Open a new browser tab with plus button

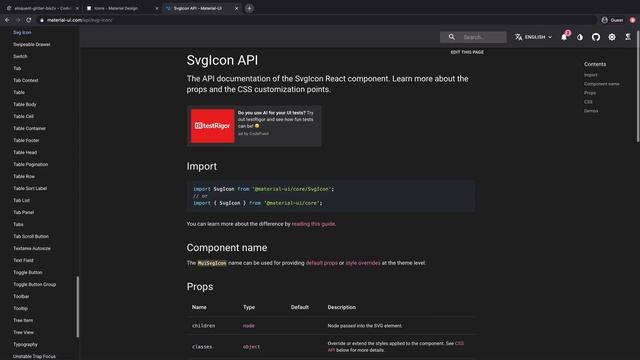249,8
